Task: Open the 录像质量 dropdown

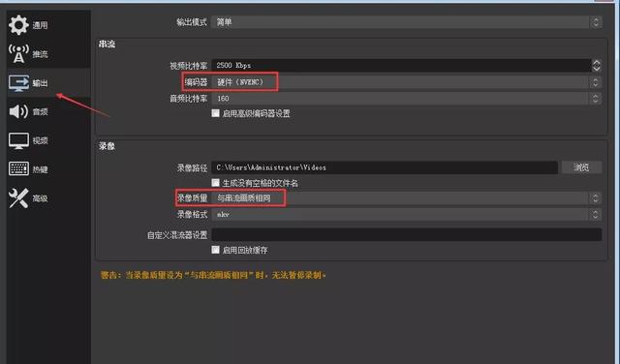Action: coord(407,198)
